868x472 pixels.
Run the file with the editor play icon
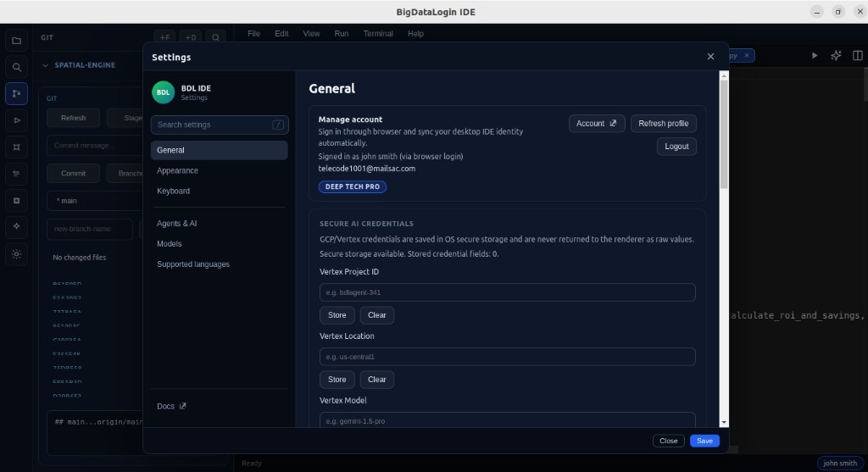815,55
